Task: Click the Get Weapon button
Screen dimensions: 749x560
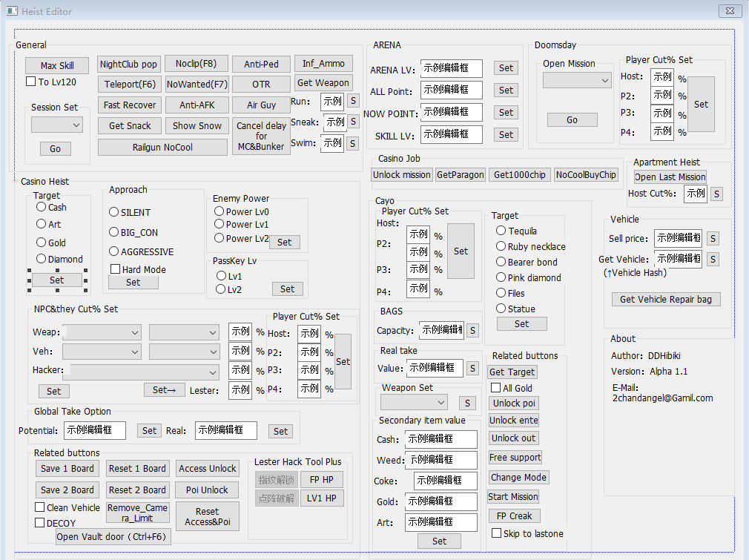Action: [x=323, y=82]
